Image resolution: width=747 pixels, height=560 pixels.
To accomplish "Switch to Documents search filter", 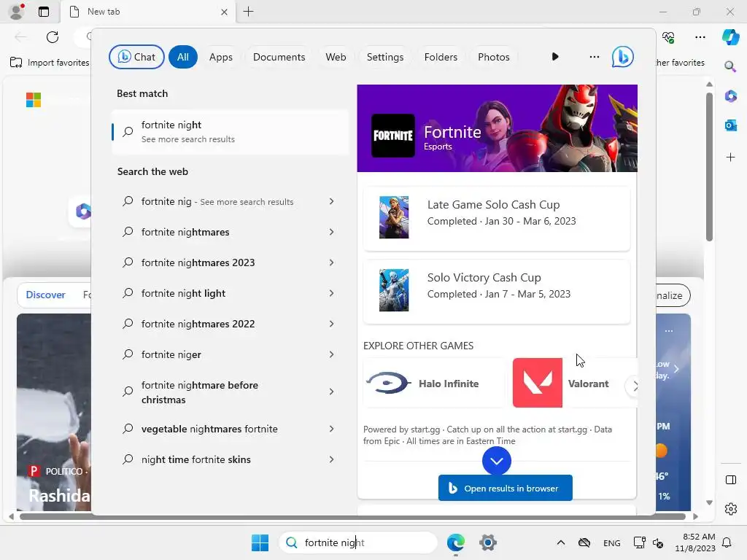I will [x=279, y=57].
